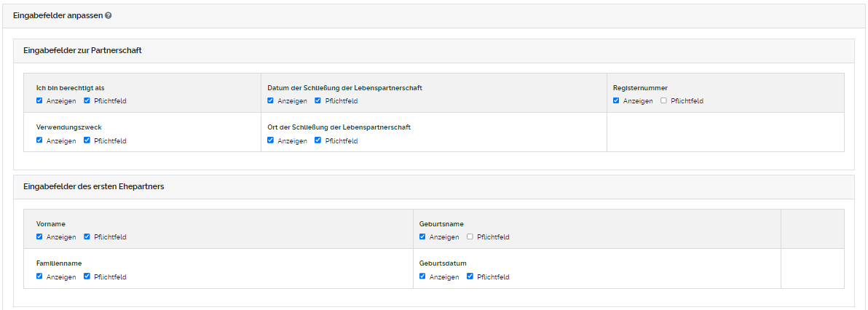Toggle Anzeigen for Datum der Schließung
The width and height of the screenshot is (868, 310).
(271, 100)
